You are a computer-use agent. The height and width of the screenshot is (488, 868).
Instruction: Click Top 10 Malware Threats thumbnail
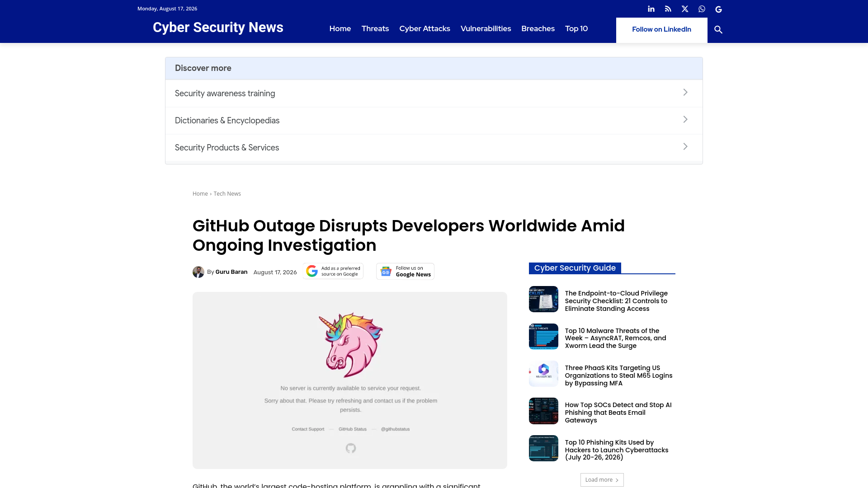pos(543,337)
